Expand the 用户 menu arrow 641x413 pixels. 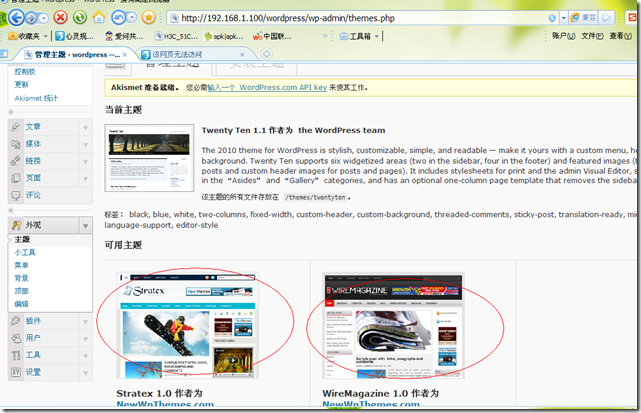pyautogui.click(x=85, y=339)
